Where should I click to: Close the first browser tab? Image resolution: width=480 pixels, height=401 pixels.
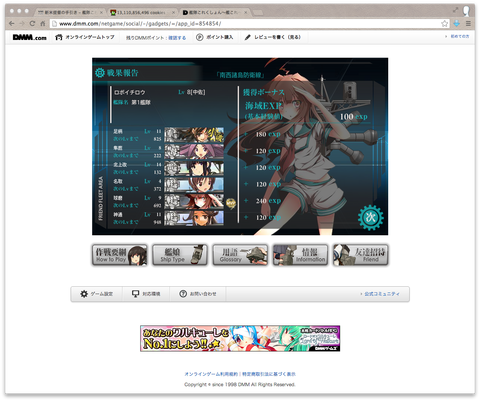pos(101,12)
